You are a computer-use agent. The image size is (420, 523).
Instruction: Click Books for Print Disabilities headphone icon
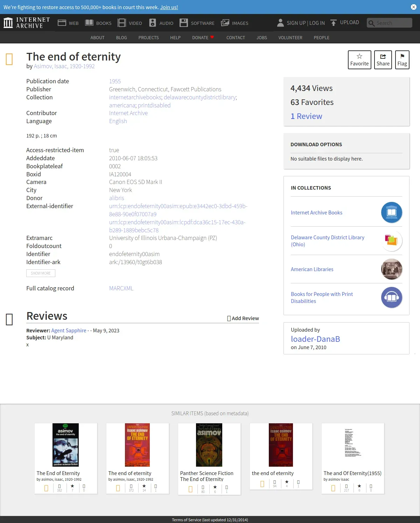(392, 297)
